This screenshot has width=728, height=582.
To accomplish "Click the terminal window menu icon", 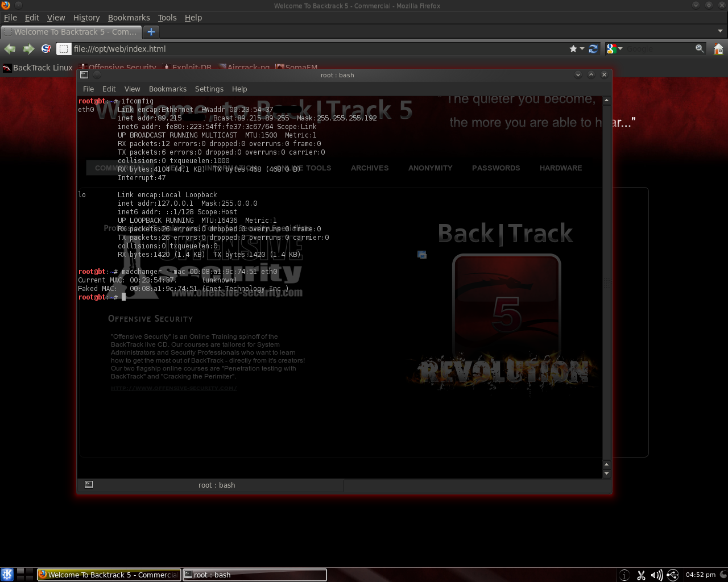I will point(84,74).
